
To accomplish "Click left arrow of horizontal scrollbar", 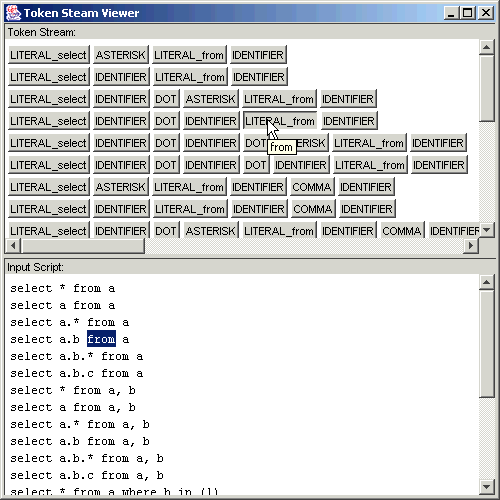I will point(13,246).
